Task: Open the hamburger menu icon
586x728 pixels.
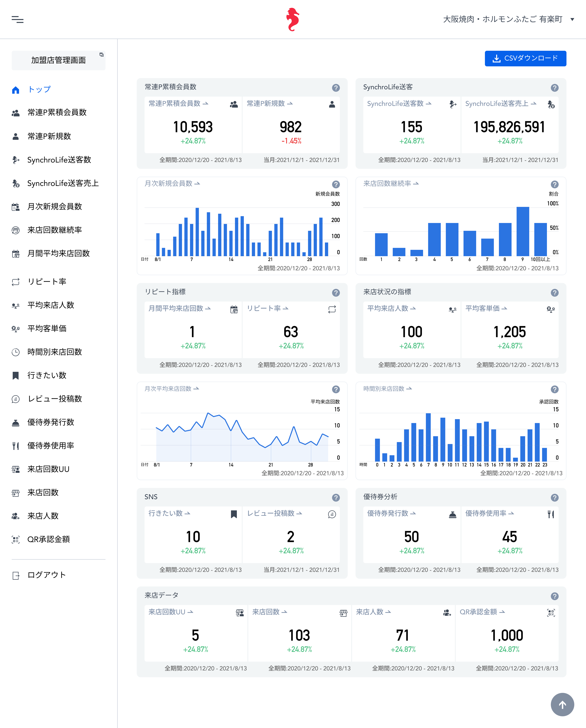Action: pos(18,20)
